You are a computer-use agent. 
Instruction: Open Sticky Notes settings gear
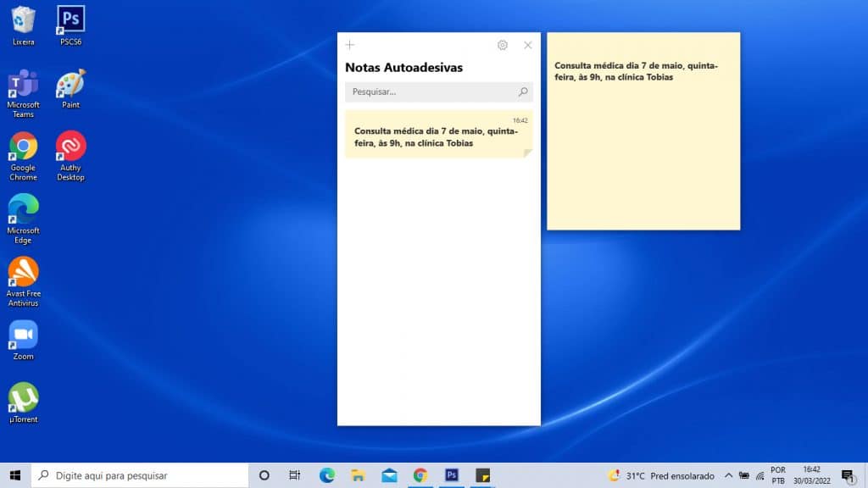tap(502, 46)
